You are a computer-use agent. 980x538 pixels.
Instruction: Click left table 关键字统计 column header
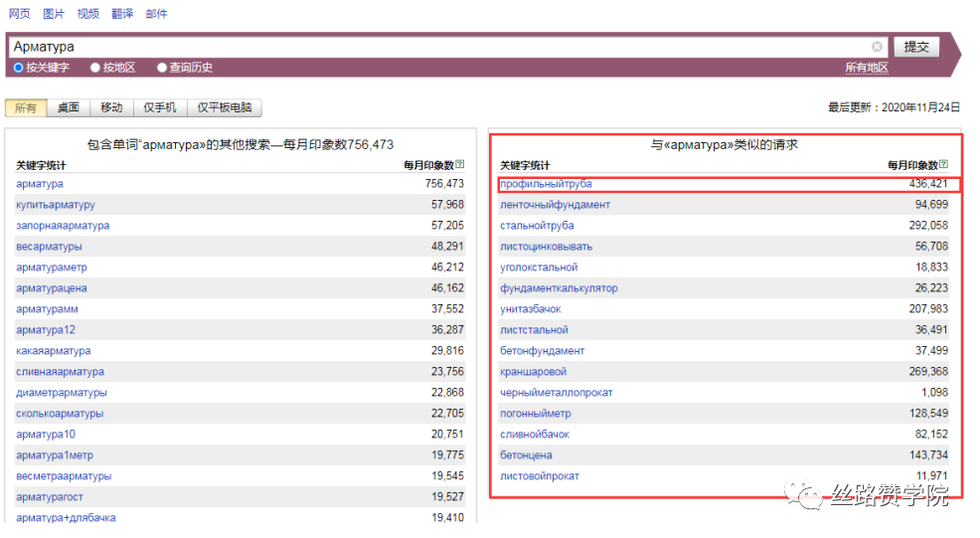pos(41,165)
